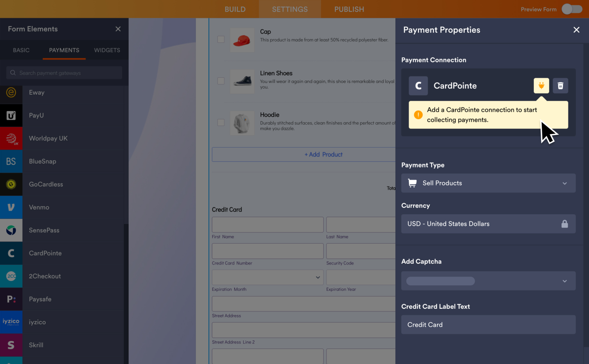Click the Credit Card Number input field
This screenshot has width=589, height=364.
(x=267, y=251)
